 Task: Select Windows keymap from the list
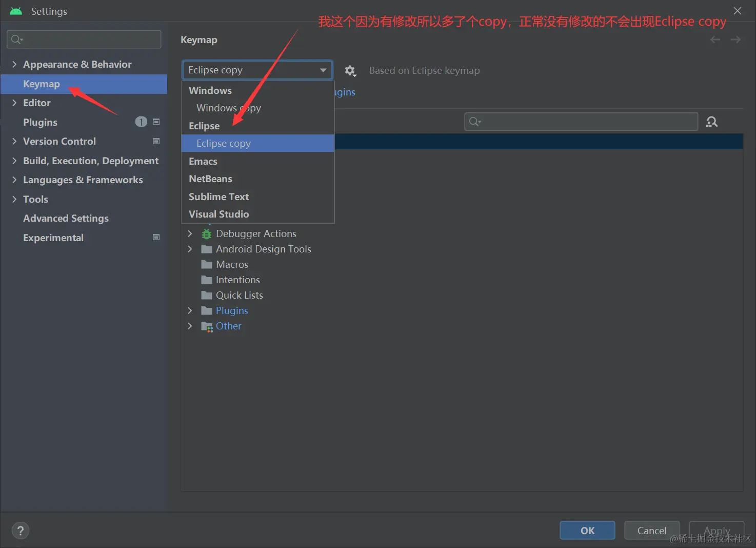click(x=258, y=90)
